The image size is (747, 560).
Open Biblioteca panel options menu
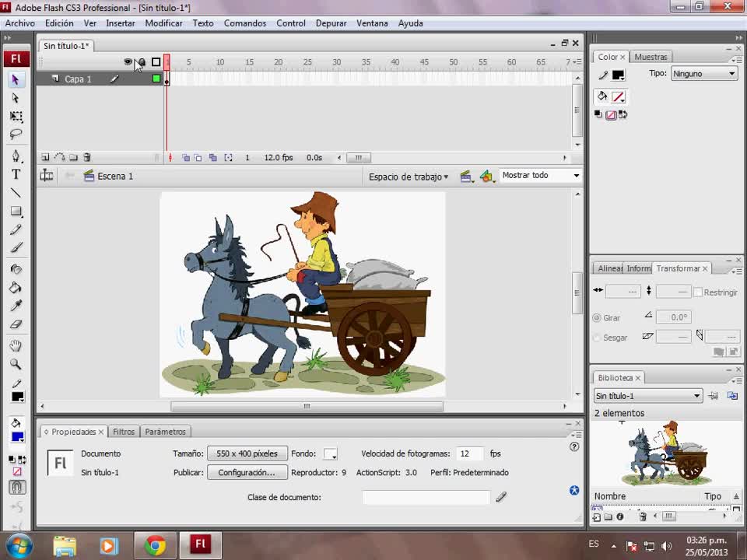tap(737, 380)
